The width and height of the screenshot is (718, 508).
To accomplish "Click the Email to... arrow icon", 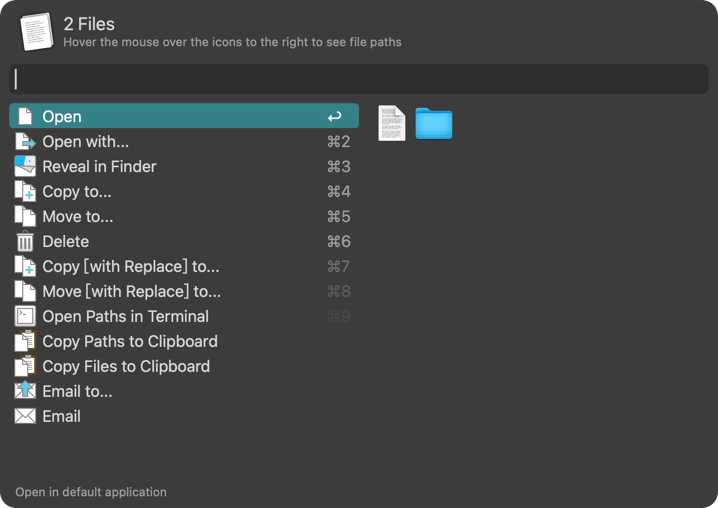I will pyautogui.click(x=25, y=392).
